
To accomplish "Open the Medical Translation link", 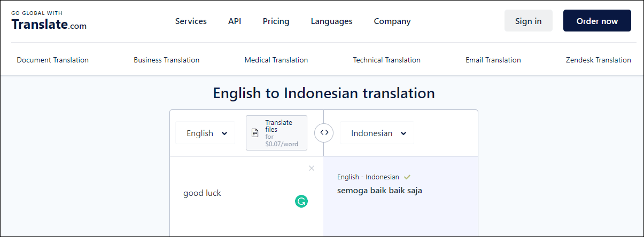I will [276, 60].
